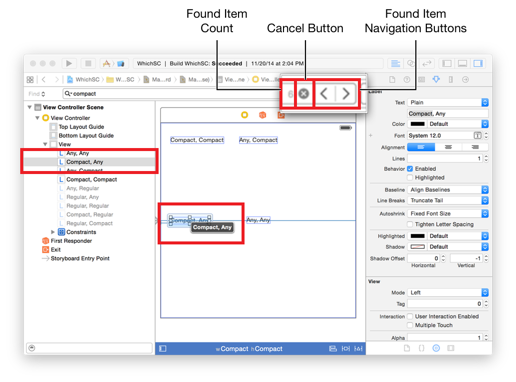The image size is (516, 382).
Task: Click the Run (play) button in toolbar
Action: 69,63
